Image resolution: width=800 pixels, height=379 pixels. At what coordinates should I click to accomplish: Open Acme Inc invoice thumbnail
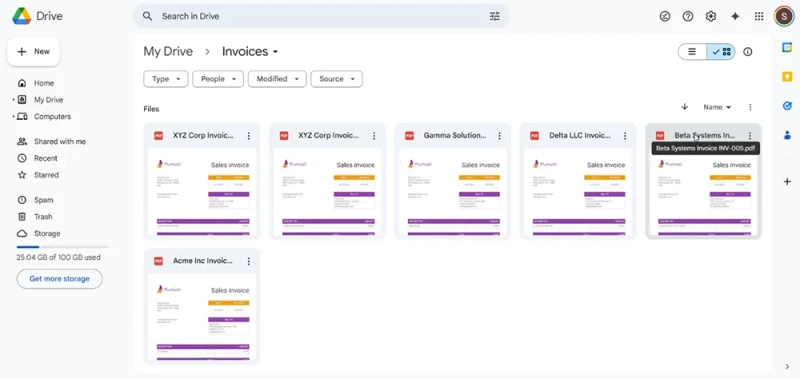[x=202, y=317]
